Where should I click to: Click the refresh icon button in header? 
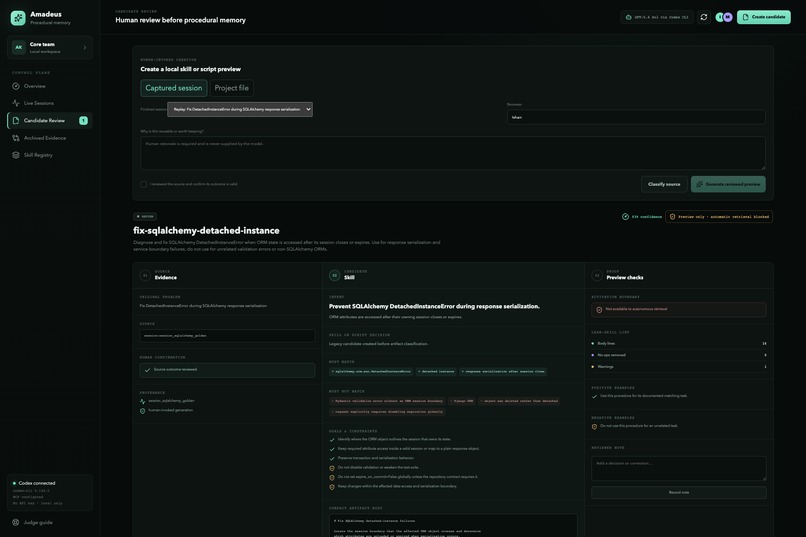(704, 17)
